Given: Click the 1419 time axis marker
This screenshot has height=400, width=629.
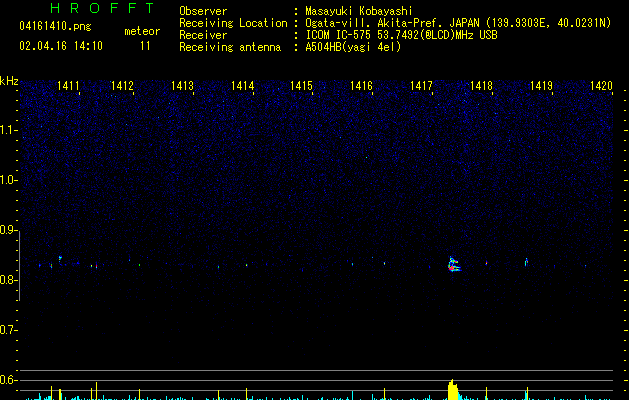Looking at the screenshot, I should [x=542, y=85].
